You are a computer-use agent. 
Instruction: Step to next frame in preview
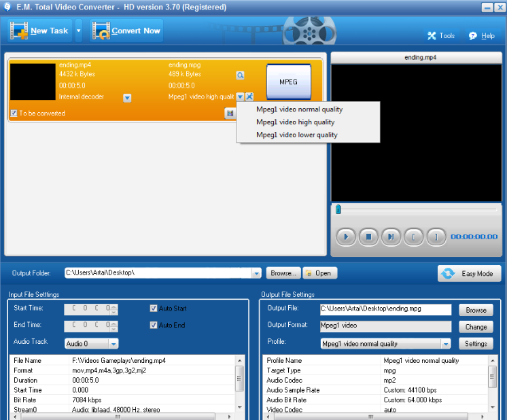[x=391, y=237]
